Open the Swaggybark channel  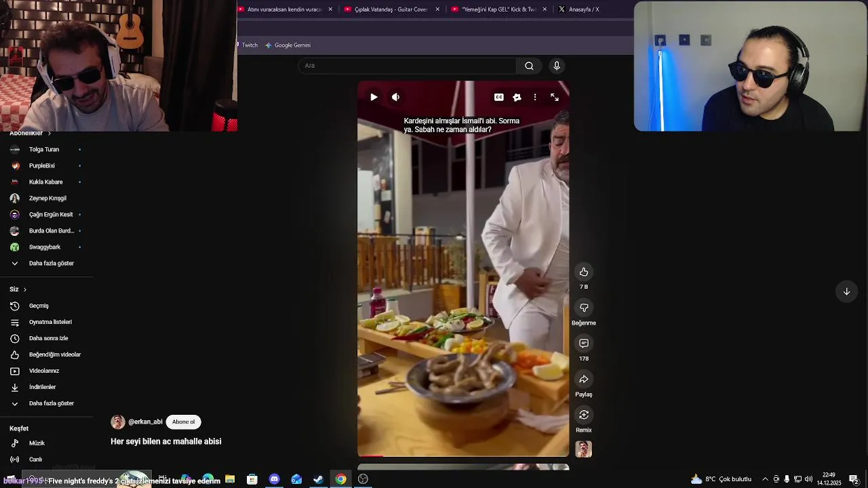tap(46, 247)
